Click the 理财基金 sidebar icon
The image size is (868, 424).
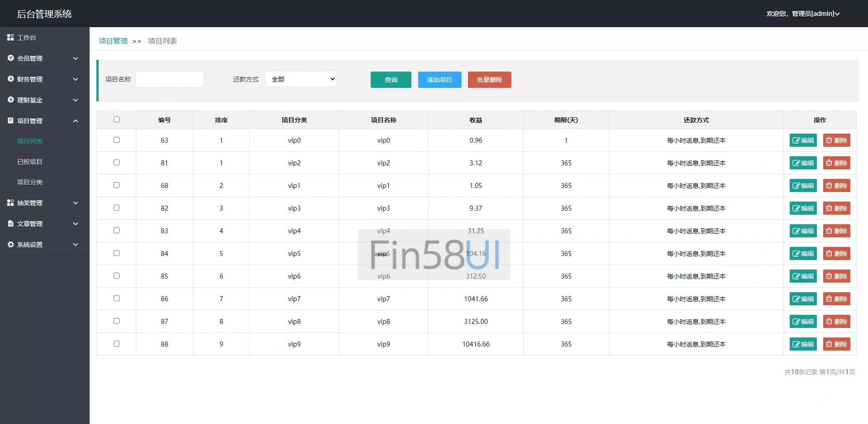pyautogui.click(x=10, y=100)
